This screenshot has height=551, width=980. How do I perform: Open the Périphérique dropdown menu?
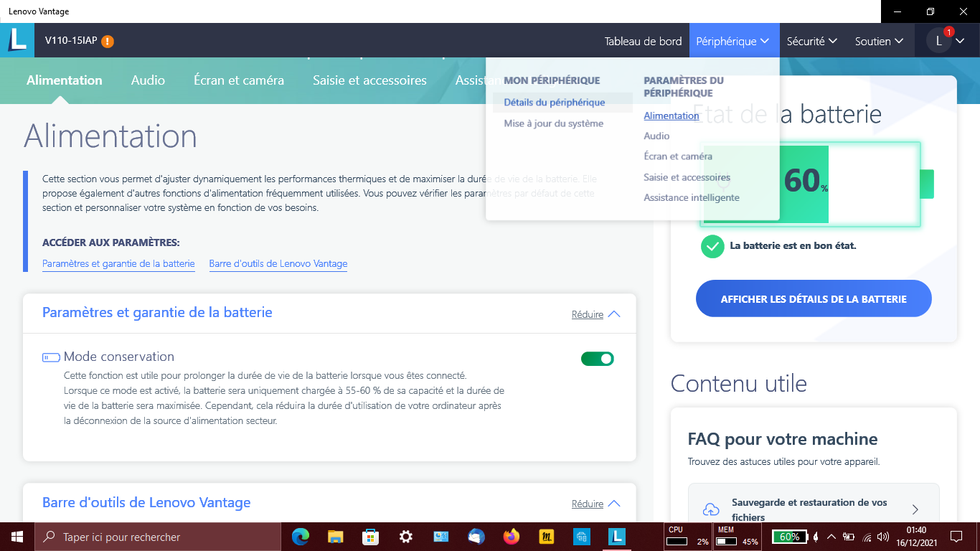tap(732, 42)
